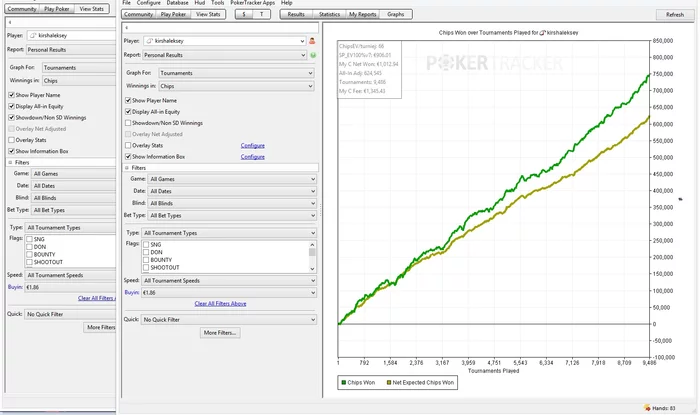Click the More Filters button in front window
700x415 pixels.
[x=220, y=333]
